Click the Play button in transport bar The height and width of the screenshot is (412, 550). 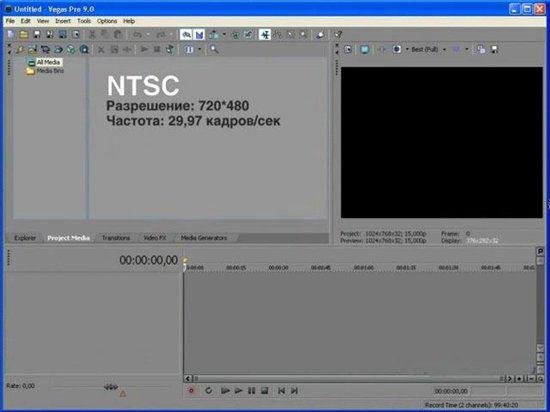[238, 390]
